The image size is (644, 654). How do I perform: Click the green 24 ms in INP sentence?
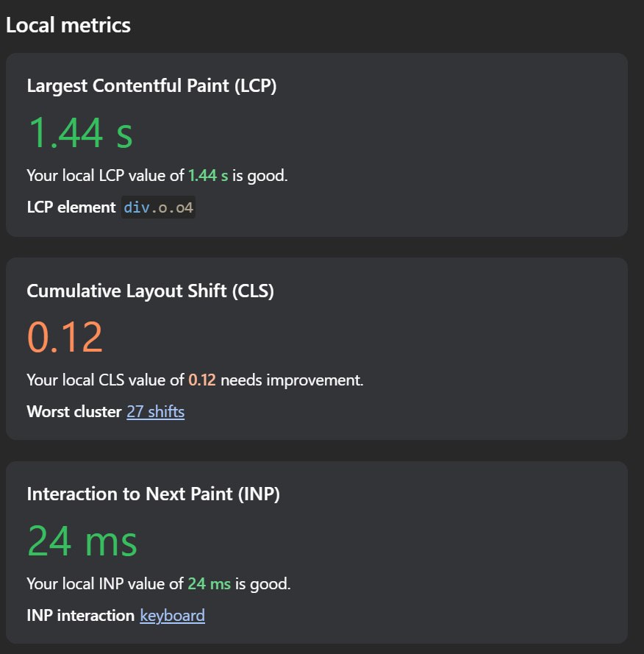point(210,584)
